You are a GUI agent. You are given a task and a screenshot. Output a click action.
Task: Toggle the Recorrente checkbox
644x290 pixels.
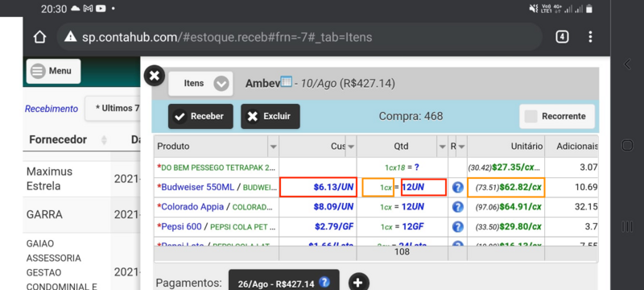[x=557, y=116]
